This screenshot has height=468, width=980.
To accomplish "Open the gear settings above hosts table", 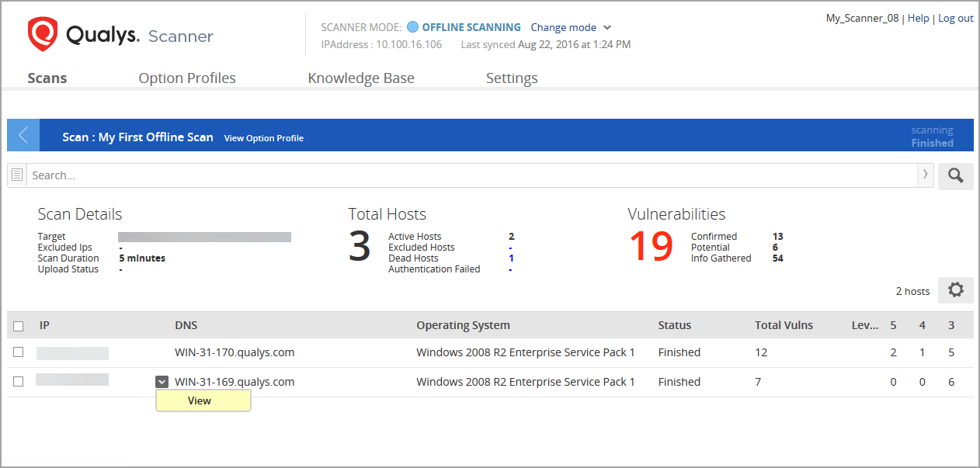I will (955, 290).
